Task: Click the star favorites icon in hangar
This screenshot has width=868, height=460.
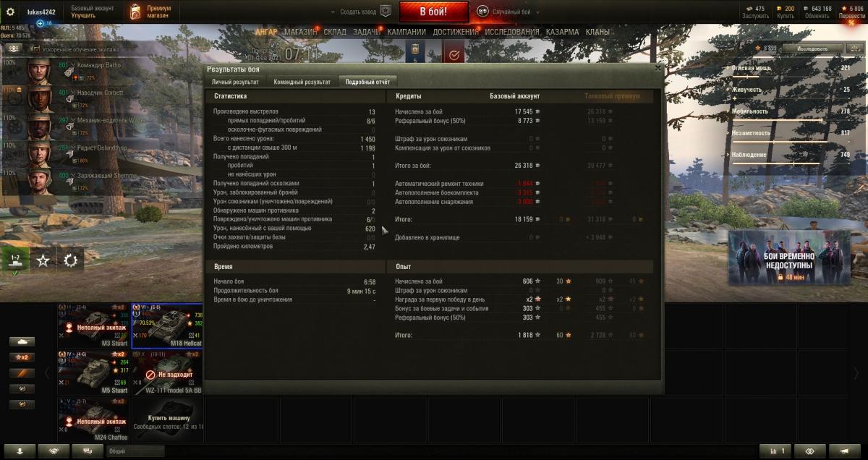Action: tap(43, 260)
